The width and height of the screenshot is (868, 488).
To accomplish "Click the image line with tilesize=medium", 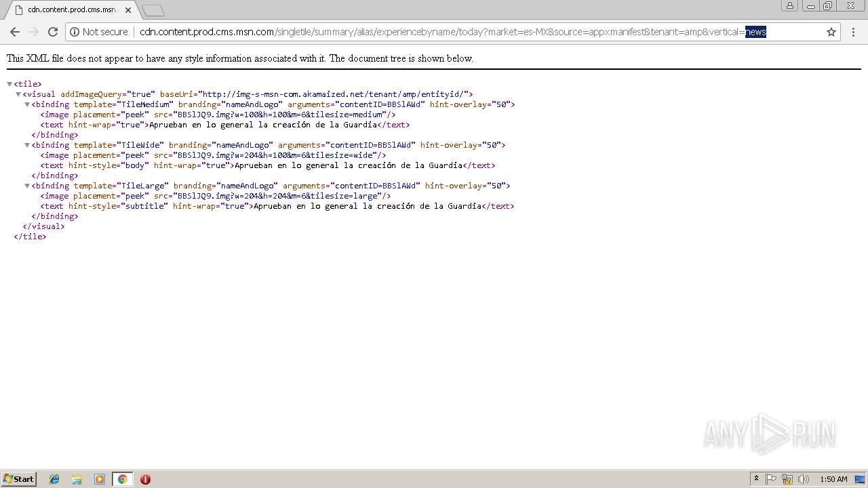I will tap(218, 115).
